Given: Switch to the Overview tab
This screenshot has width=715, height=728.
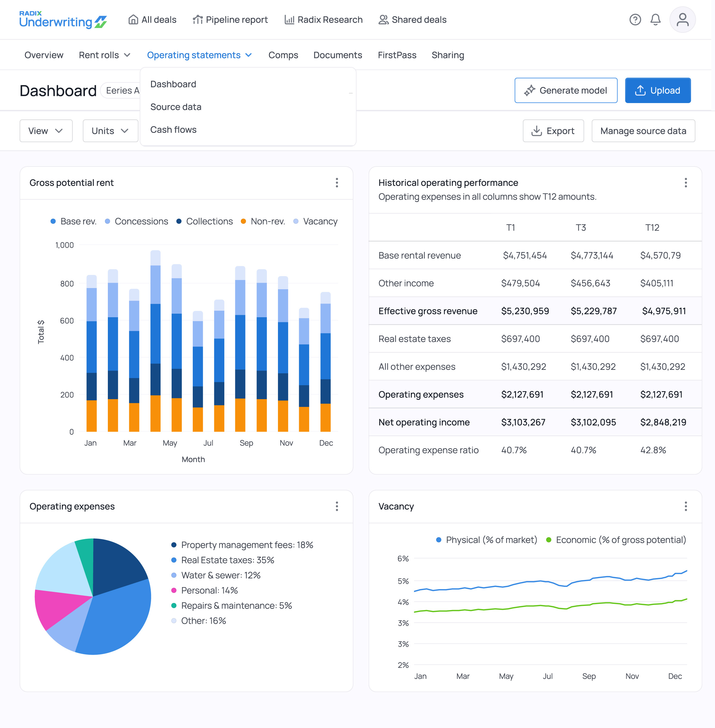Looking at the screenshot, I should coord(44,55).
